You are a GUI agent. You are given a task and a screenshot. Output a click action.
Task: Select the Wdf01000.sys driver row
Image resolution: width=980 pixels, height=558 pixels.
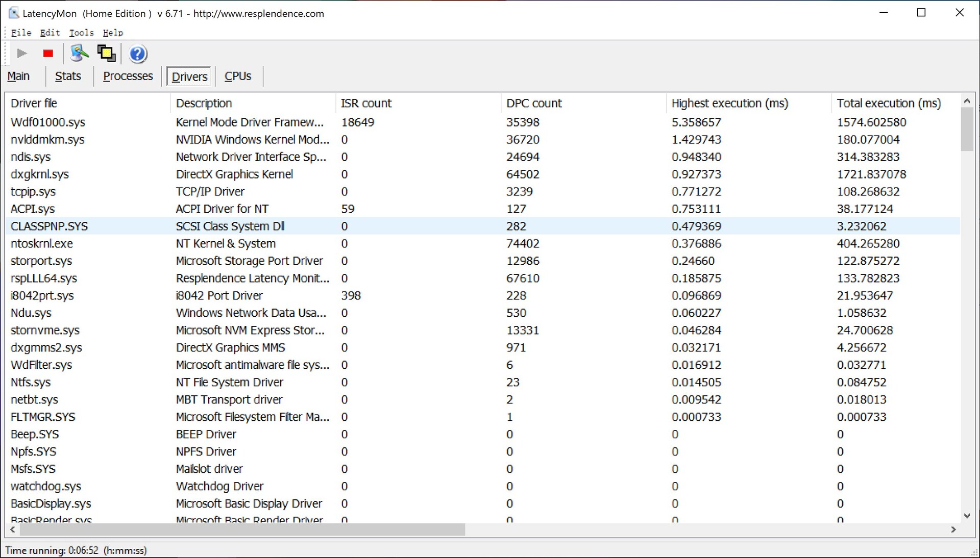pos(48,122)
